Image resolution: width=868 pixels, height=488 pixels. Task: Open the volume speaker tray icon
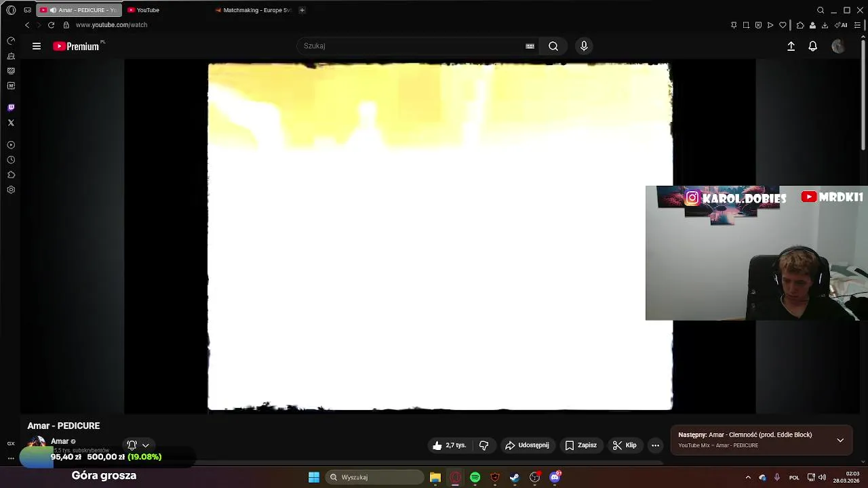pyautogui.click(x=822, y=477)
